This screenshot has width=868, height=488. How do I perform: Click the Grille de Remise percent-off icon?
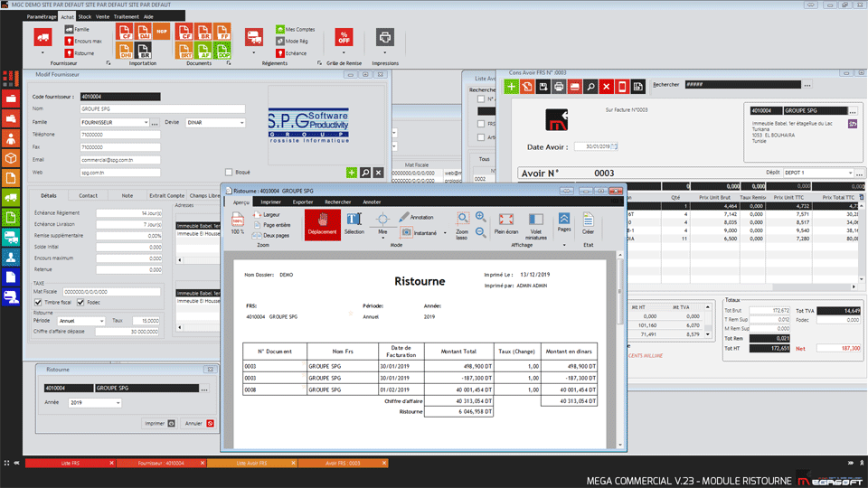point(344,38)
